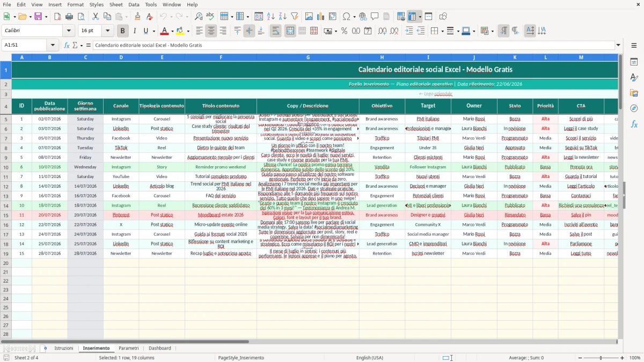Screen dimensions: 644x362
Task: Open background color dropdown arrow
Action: pos(187,31)
